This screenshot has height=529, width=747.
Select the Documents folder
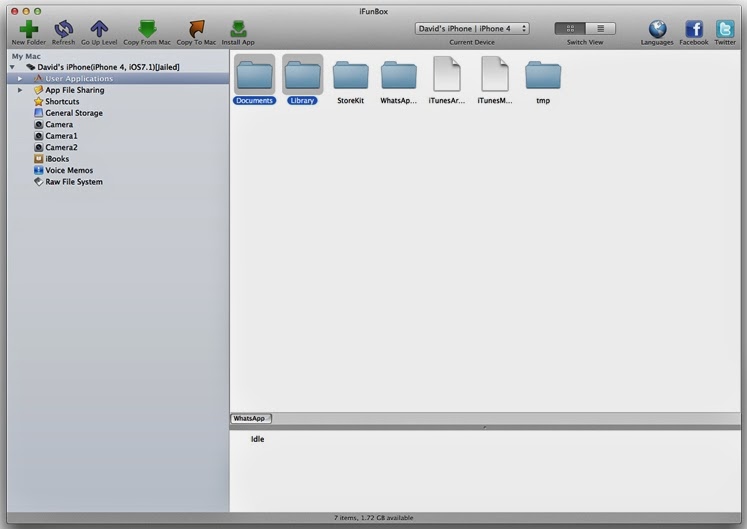click(254, 80)
